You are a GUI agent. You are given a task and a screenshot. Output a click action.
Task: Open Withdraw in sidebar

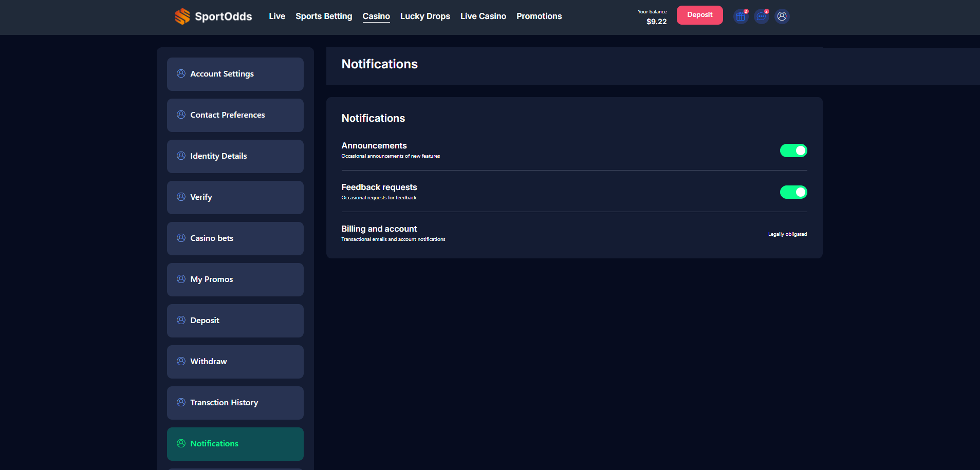pyautogui.click(x=235, y=362)
